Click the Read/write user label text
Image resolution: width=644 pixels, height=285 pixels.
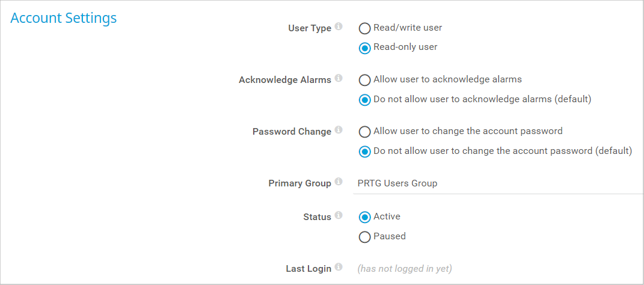pos(408,28)
